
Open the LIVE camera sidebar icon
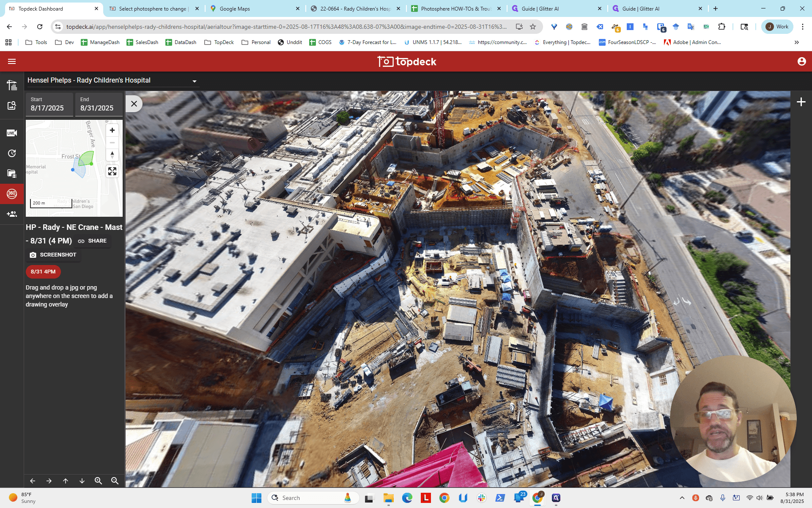[12, 133]
